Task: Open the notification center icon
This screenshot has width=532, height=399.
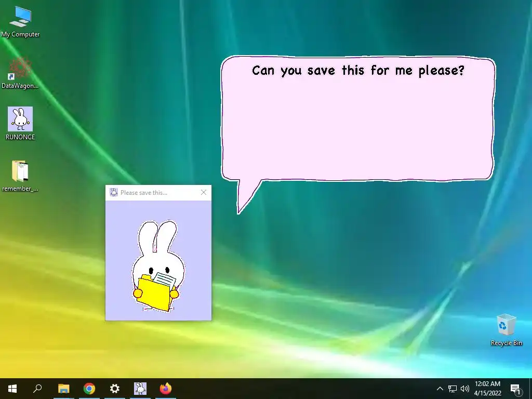Action: pos(515,389)
